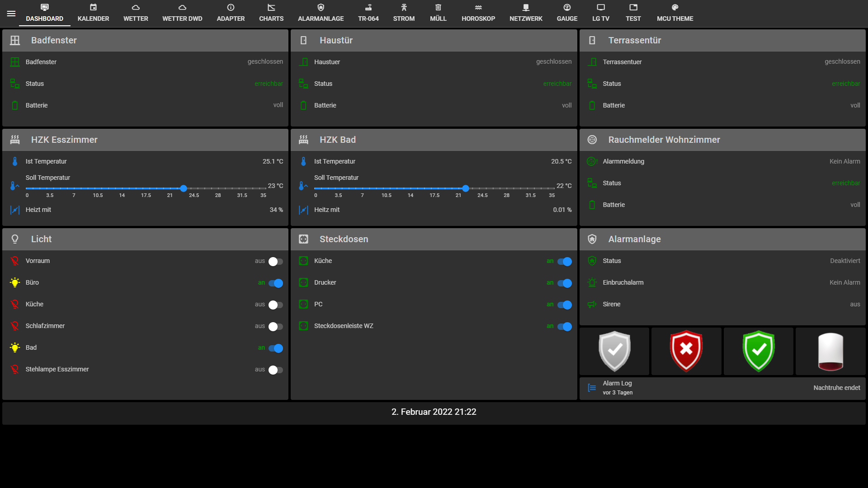
Task: Open the Test tab
Action: tap(633, 13)
